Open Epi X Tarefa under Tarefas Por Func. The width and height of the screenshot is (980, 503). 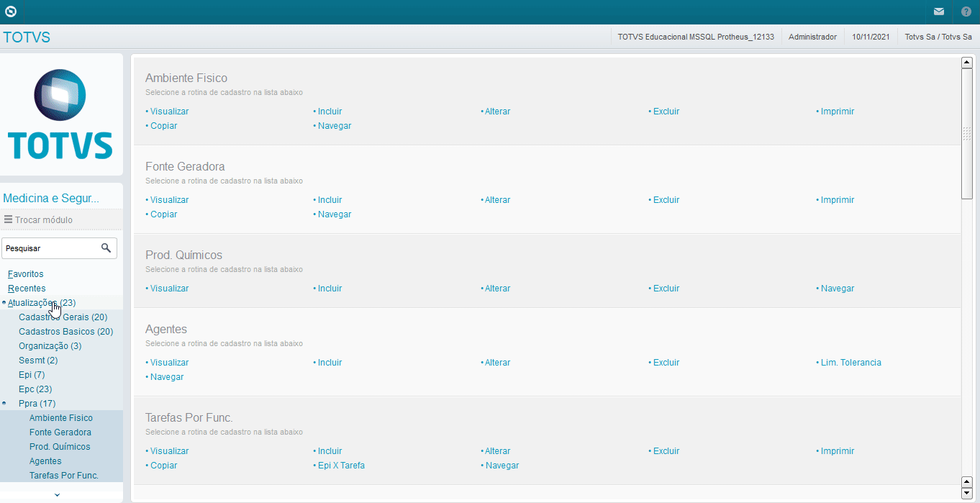(x=340, y=466)
